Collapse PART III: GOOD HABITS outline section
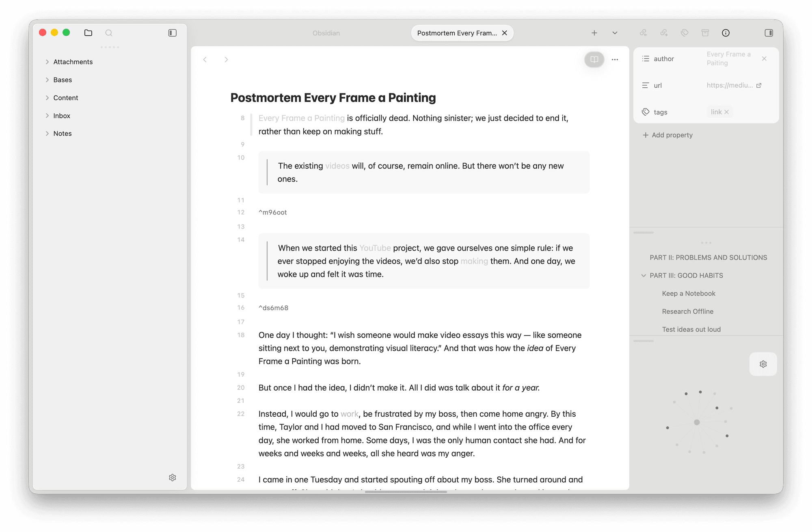This screenshot has height=532, width=812. tap(644, 275)
